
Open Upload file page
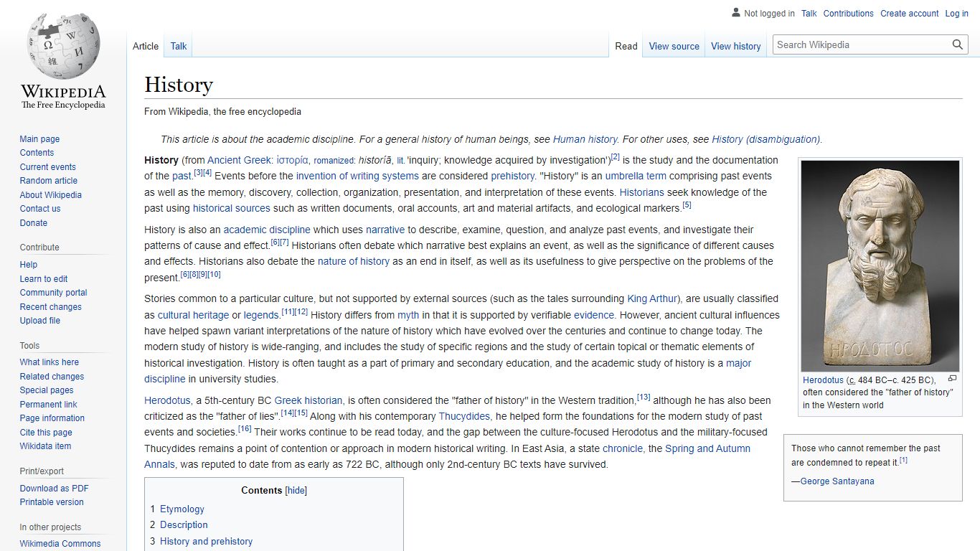click(40, 321)
